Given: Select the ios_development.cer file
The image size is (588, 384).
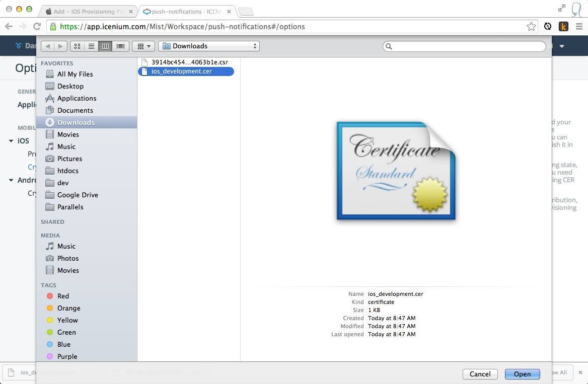Looking at the screenshot, I should [x=181, y=71].
